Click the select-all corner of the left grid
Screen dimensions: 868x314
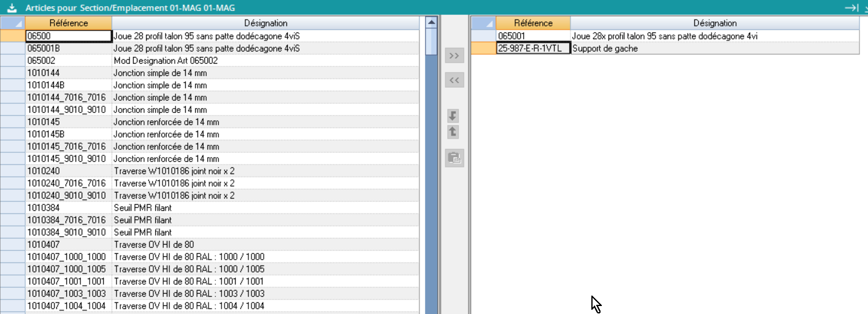(x=12, y=23)
